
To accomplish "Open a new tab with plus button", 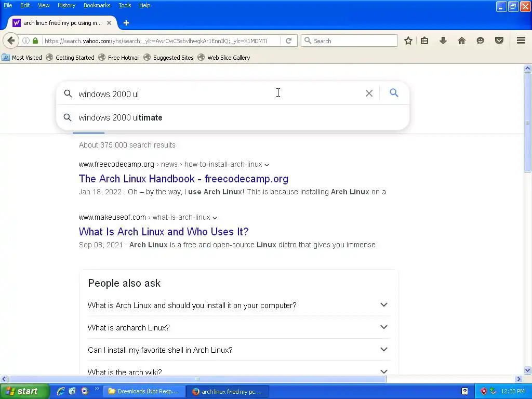I will (126, 23).
